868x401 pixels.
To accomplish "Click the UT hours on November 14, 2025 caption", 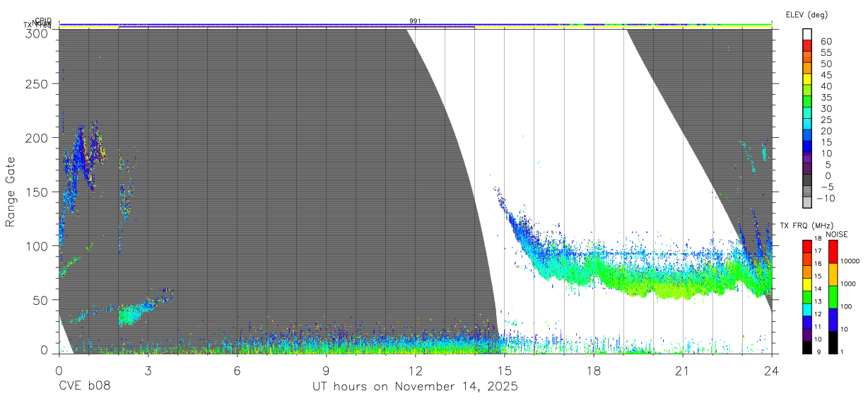I will click(x=416, y=387).
